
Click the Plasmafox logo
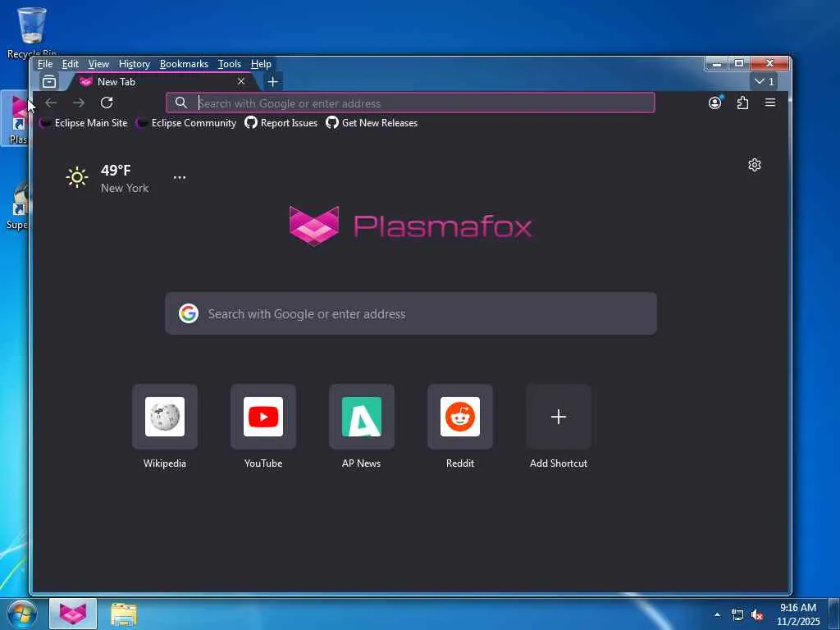tap(410, 226)
